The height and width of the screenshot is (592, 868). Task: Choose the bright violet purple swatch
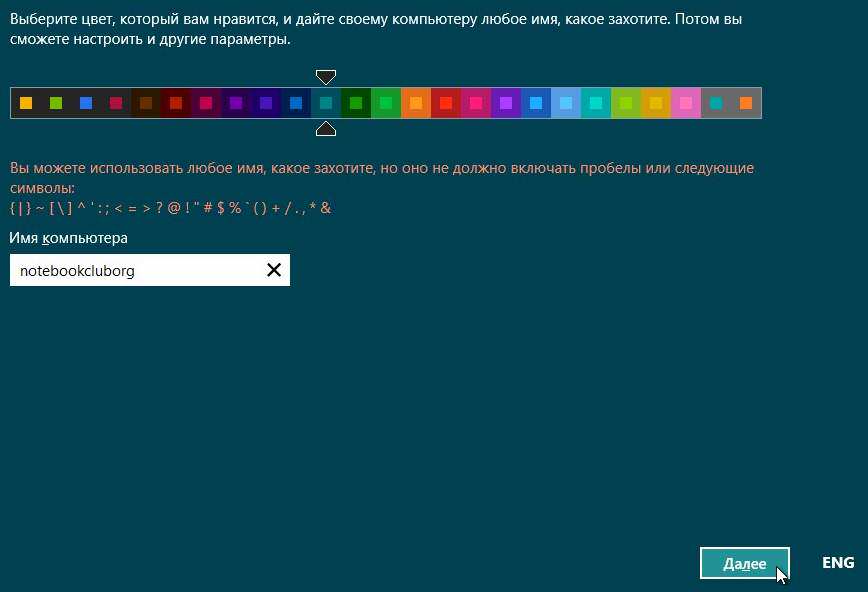(506, 103)
